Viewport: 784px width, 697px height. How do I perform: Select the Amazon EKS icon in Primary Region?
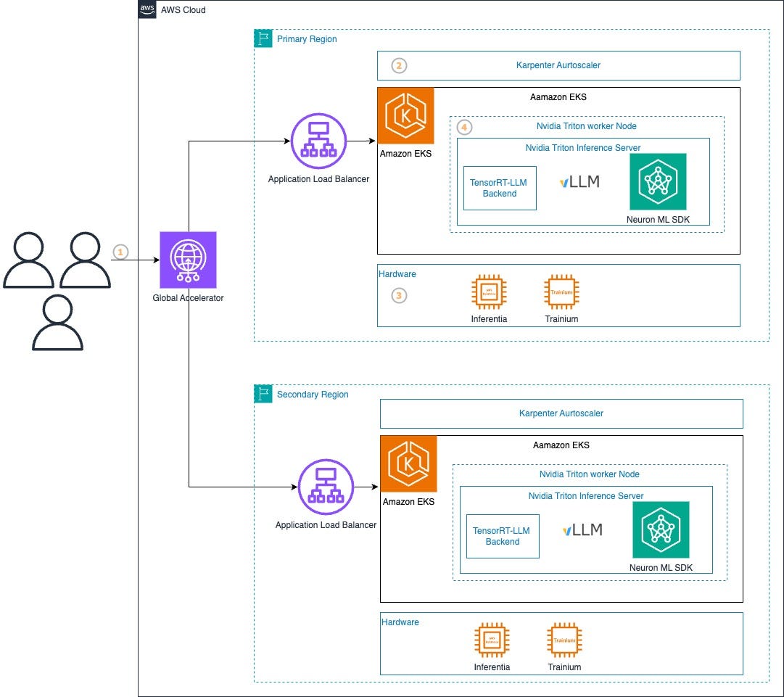[405, 115]
